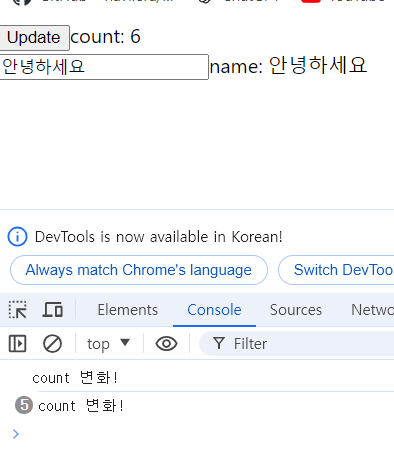
Task: Clear the console with the clear icon
Action: [x=52, y=344]
